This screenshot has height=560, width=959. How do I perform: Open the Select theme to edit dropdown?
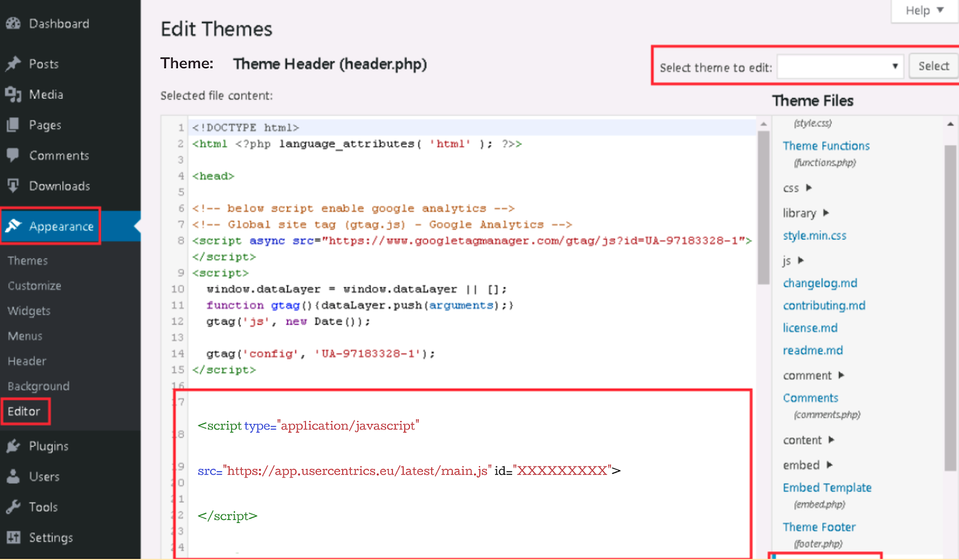840,66
